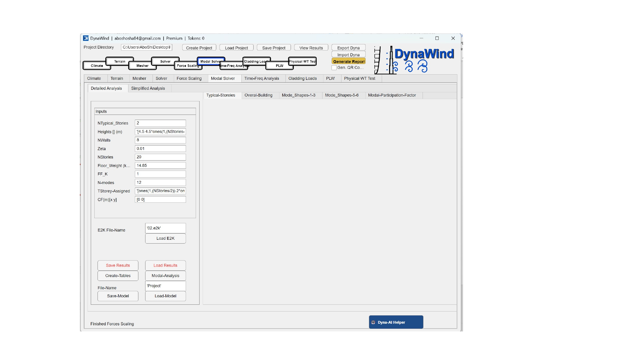Click the Physical WT Test workflow box
Viewport: 644px width, 362px height.
[x=302, y=61]
